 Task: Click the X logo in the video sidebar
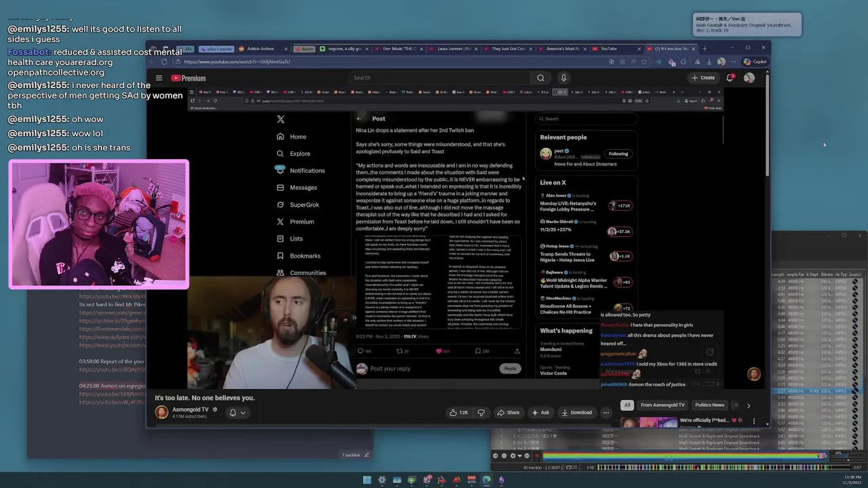pos(281,119)
